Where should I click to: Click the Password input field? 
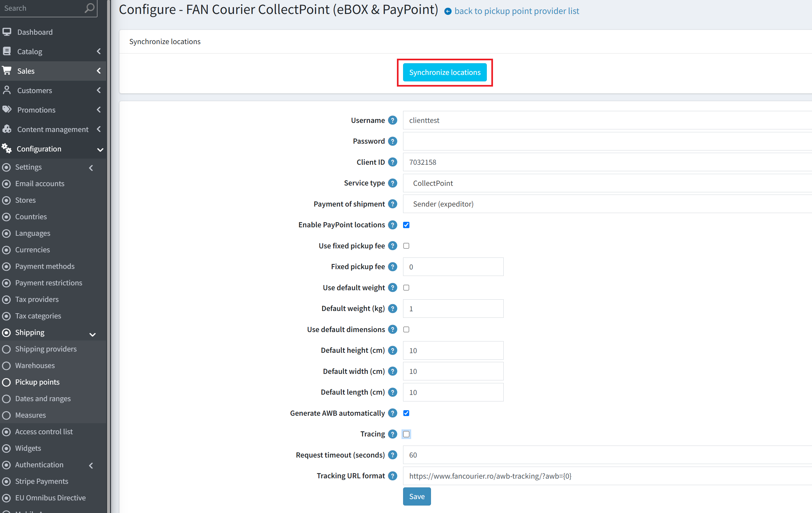[x=607, y=141]
